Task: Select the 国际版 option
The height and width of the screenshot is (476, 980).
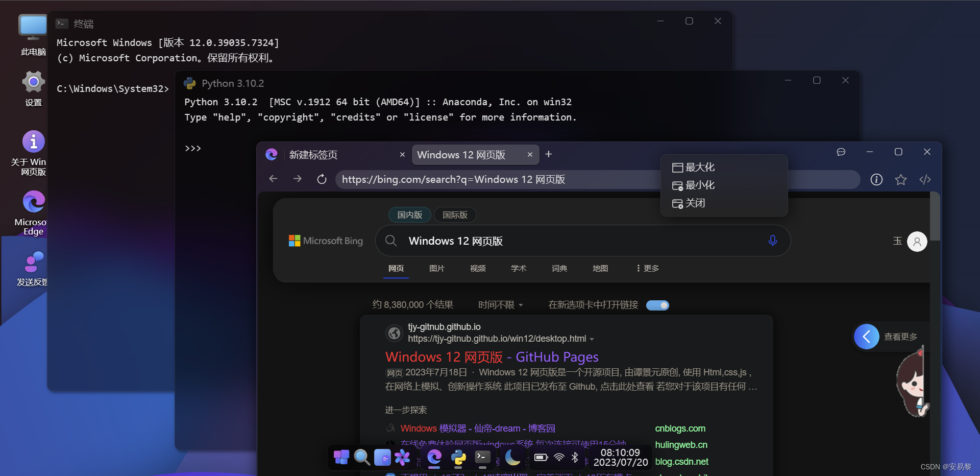Action: tap(455, 215)
